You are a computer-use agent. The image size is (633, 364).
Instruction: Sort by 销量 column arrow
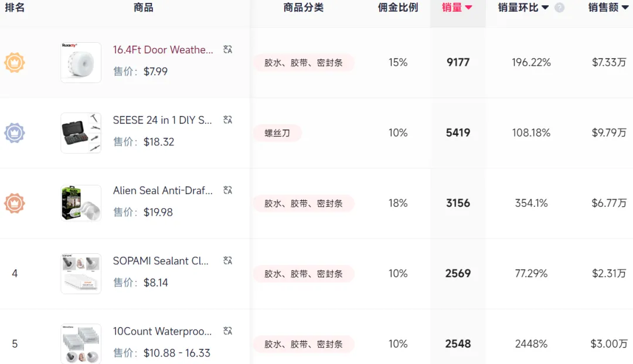[468, 8]
